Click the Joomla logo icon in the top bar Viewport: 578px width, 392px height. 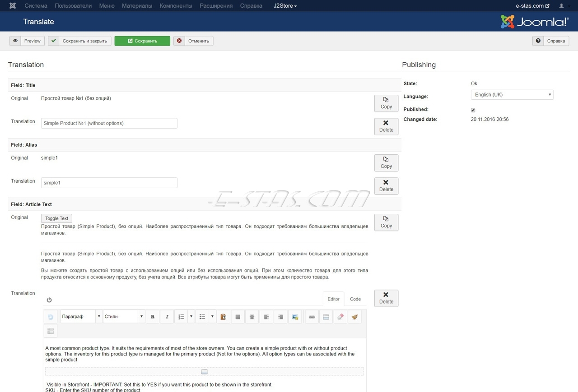[x=13, y=6]
